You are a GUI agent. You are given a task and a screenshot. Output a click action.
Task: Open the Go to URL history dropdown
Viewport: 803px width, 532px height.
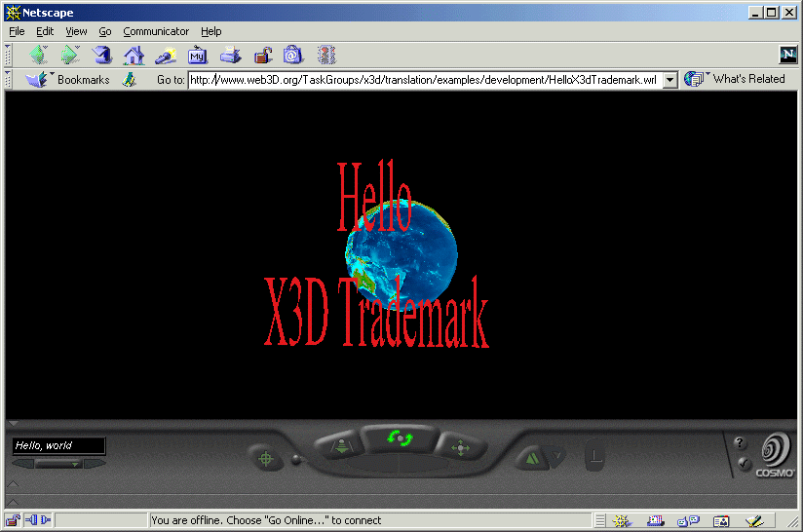click(669, 80)
